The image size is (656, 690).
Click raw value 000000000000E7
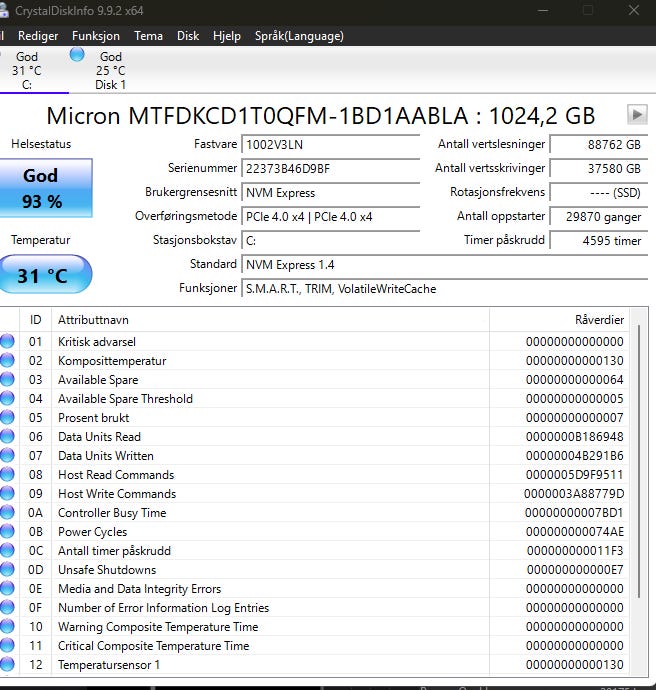pyautogui.click(x=575, y=570)
